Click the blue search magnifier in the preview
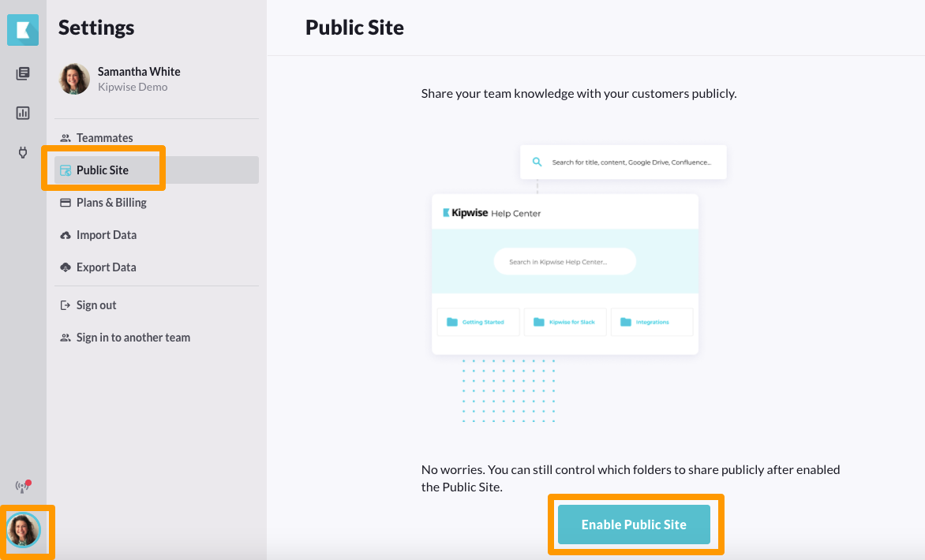This screenshot has height=560, width=925. pos(536,161)
